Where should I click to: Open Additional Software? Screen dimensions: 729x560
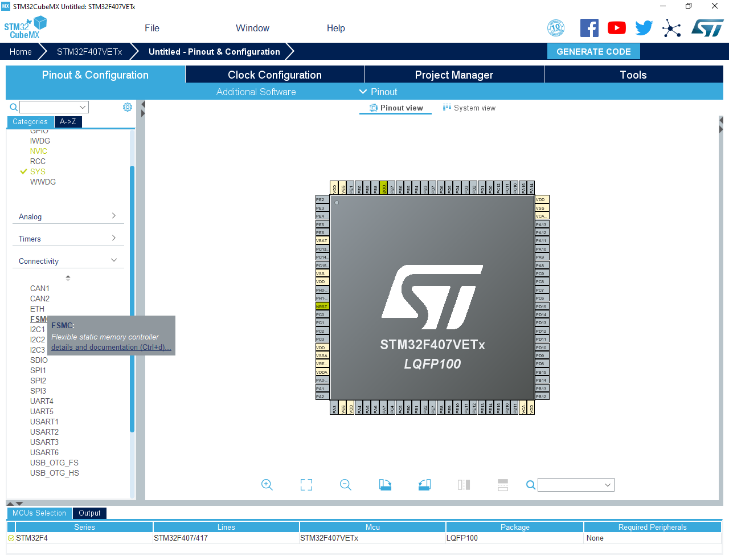256,92
